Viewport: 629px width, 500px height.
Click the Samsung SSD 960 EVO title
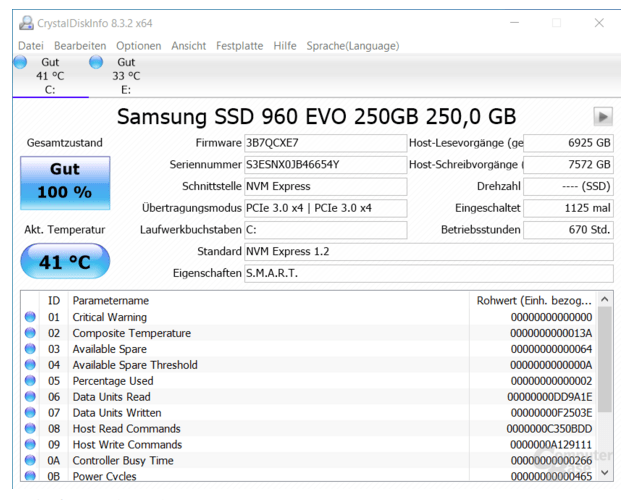pos(316,117)
